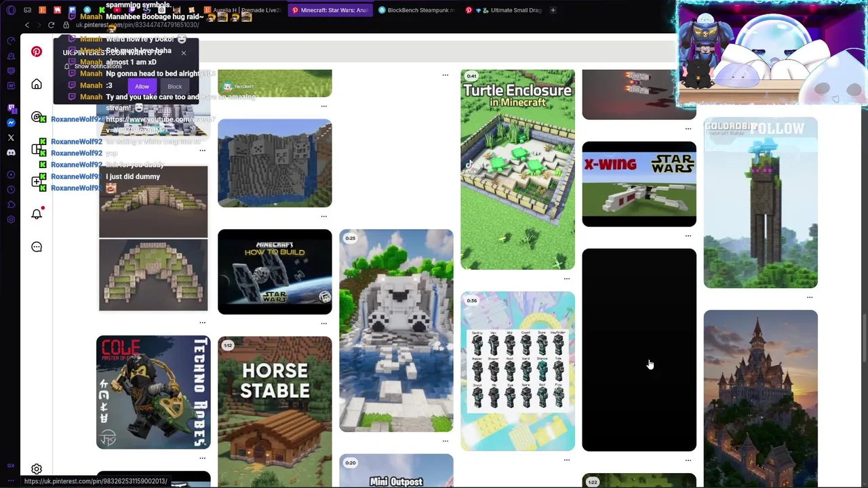This screenshot has height=488, width=868.
Task: Open new browser tab with plus button
Action: (x=553, y=10)
